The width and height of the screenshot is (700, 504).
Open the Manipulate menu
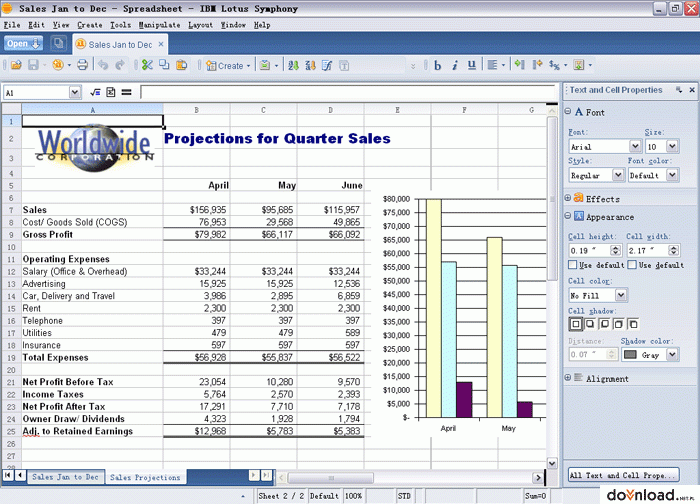(x=159, y=25)
